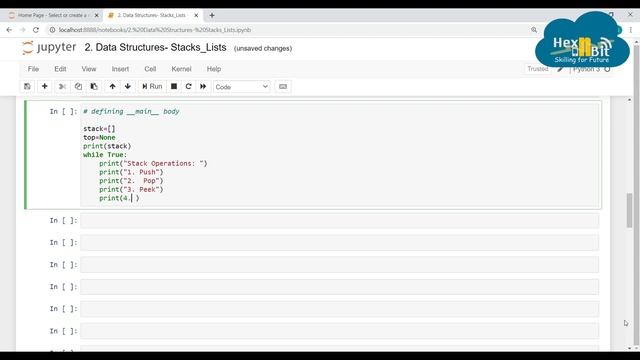640x360 pixels.
Task: Cut selected cells with scissors icon
Action: tap(62, 87)
